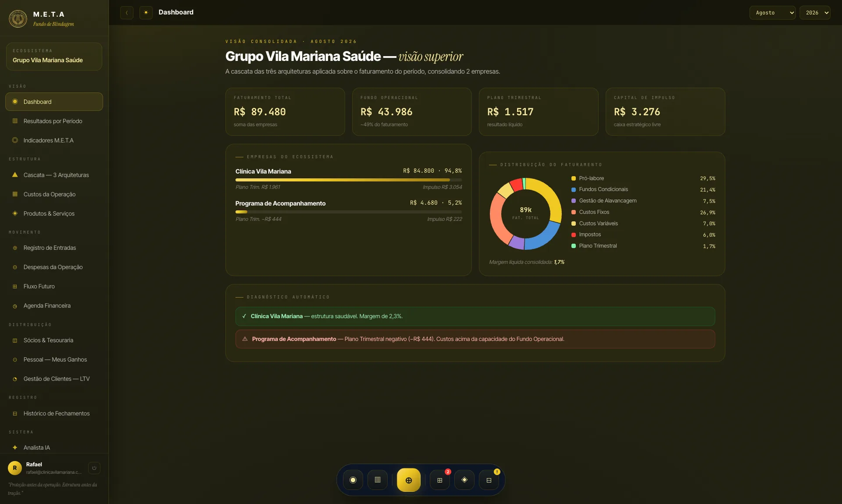Click the Custos Fixos legend entry
842x504 pixels.
click(x=643, y=212)
